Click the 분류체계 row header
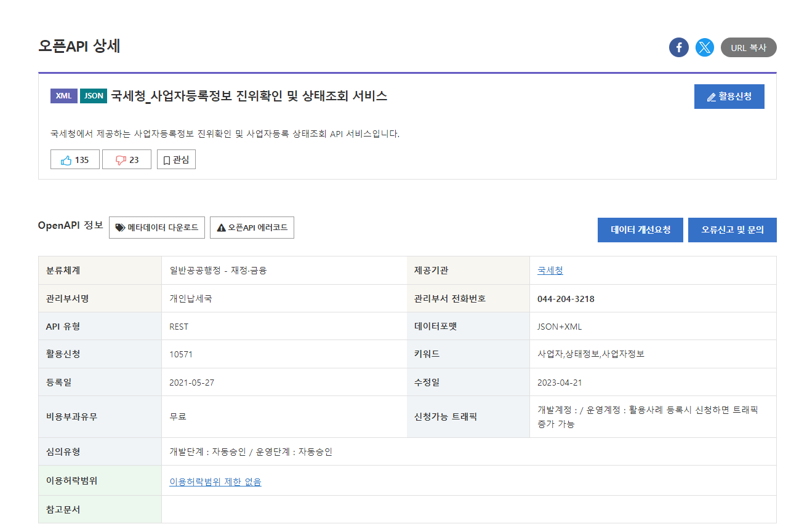807x532 pixels. click(100, 271)
